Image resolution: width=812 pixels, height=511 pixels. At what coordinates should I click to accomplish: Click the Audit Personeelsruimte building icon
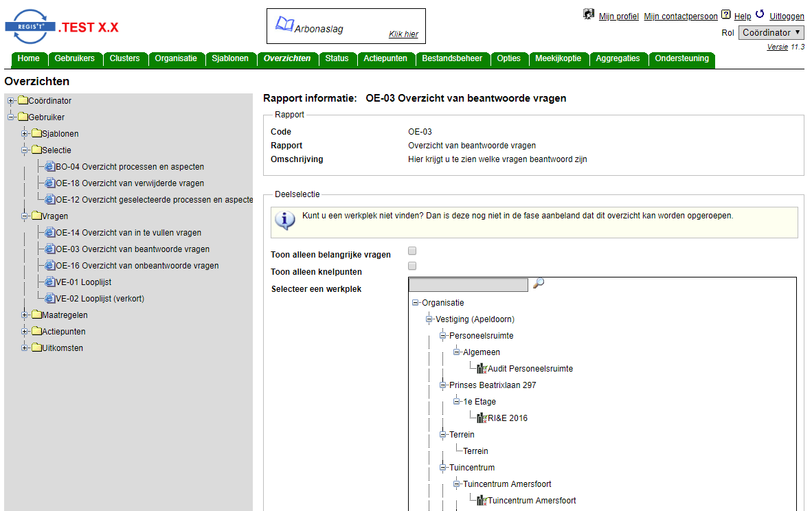coord(482,369)
